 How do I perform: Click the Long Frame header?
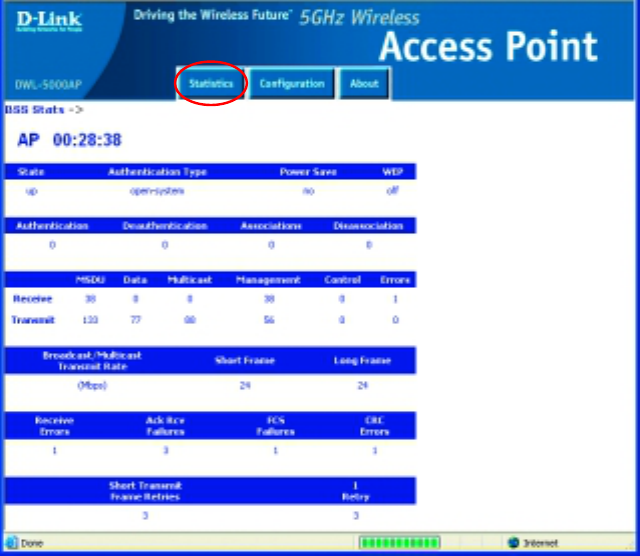pyautogui.click(x=362, y=360)
